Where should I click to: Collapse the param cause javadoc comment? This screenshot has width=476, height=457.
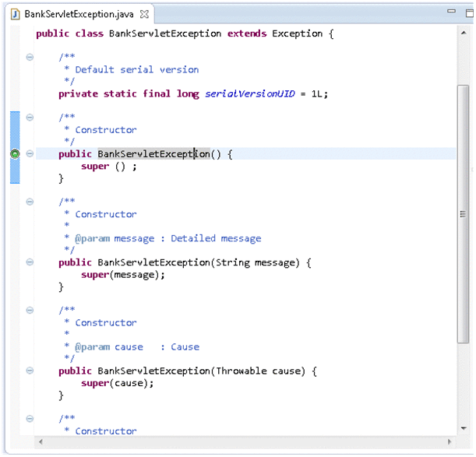click(x=30, y=310)
